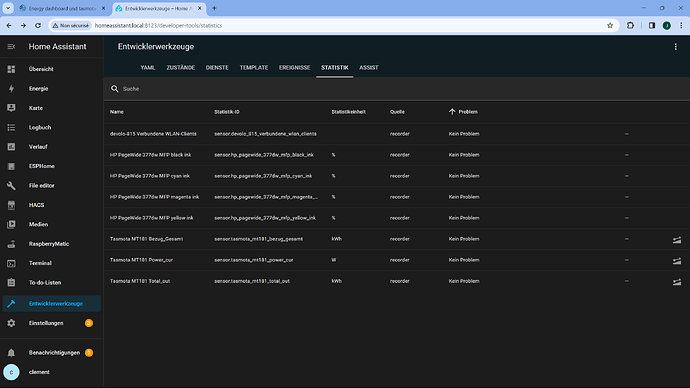The image size is (690, 388).
Task: Open the HACS store icon
Action: pyautogui.click(x=11, y=205)
